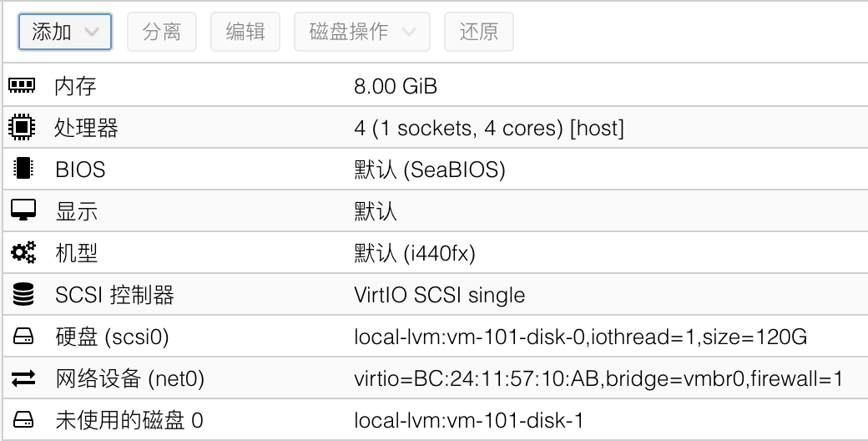Click the hard disk icon for 硬盘 (scsi0)

pyautogui.click(x=23, y=337)
